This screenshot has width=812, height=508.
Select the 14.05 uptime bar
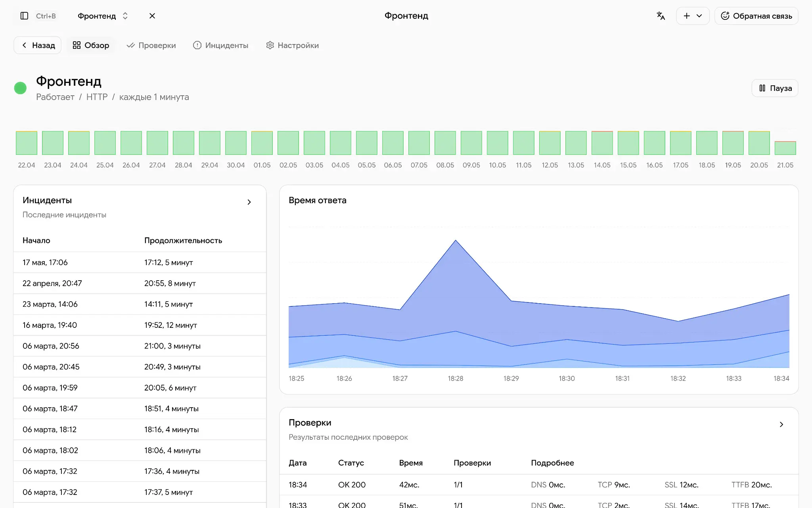click(x=602, y=142)
